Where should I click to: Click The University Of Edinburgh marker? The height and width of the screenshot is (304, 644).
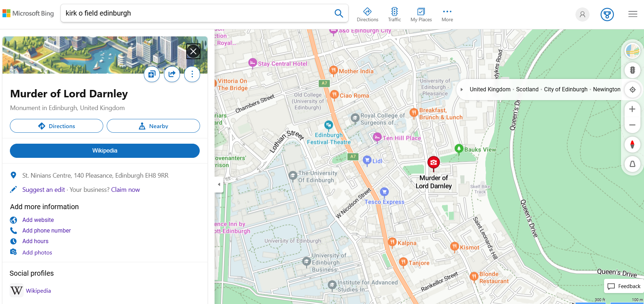(x=293, y=176)
